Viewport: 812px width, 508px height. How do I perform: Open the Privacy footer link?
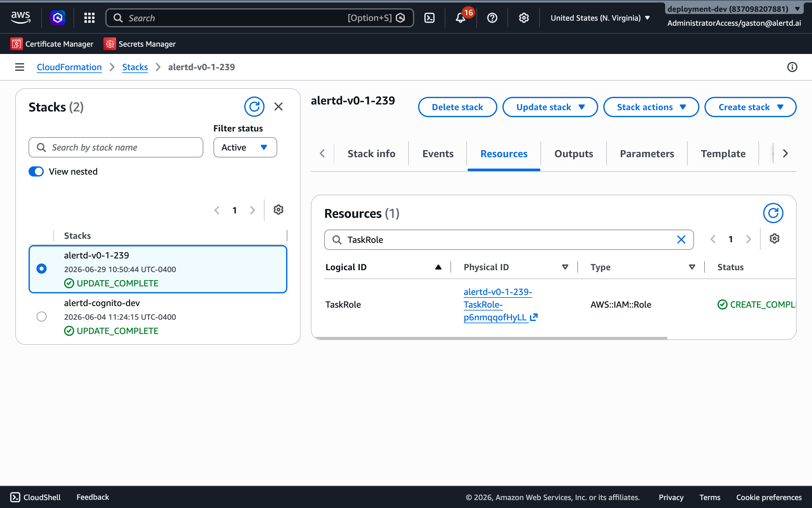(x=671, y=497)
